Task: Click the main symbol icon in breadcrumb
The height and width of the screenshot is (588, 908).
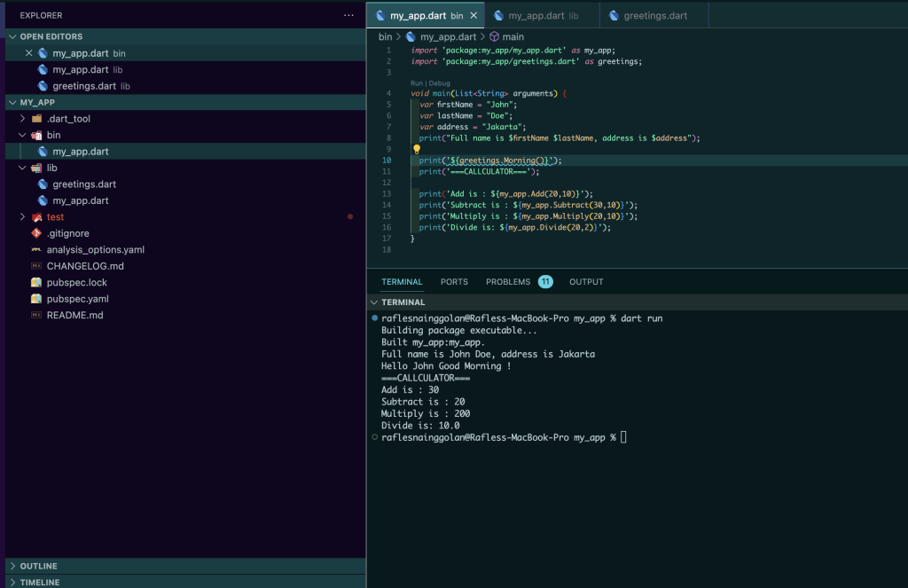Action: 494,36
